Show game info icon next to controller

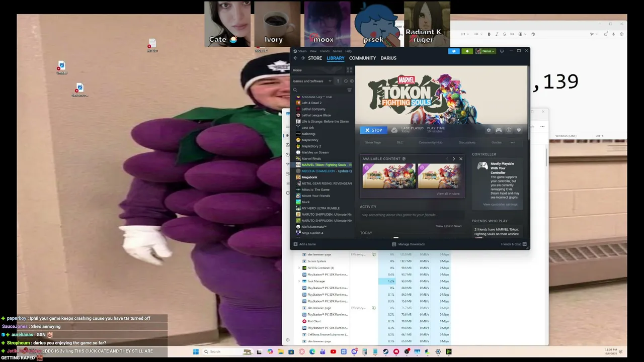(x=509, y=130)
